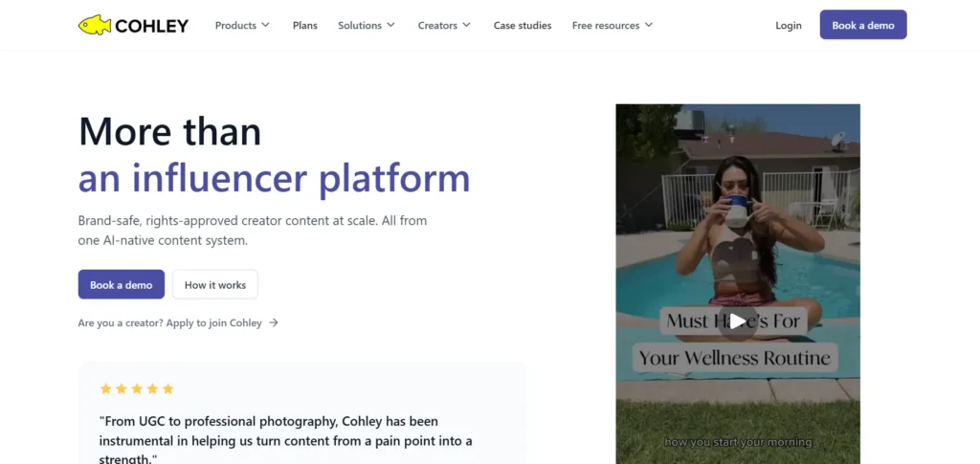Open the Free resources menu

point(612,26)
